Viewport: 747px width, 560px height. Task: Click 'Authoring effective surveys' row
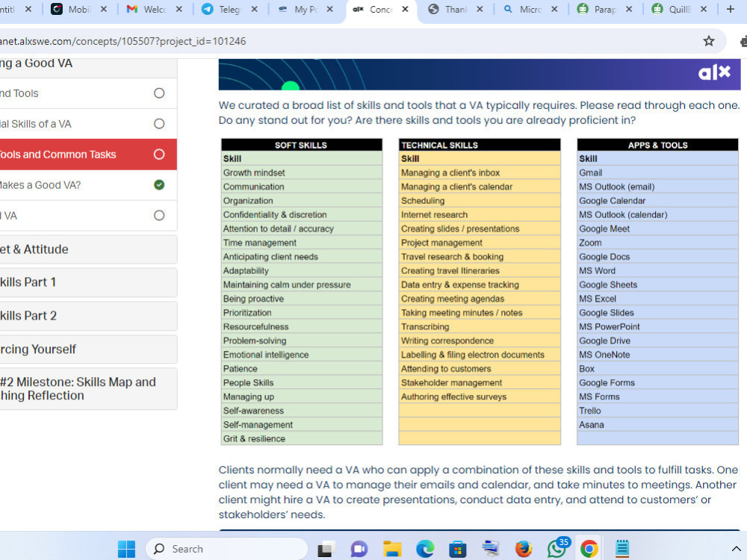(480, 396)
